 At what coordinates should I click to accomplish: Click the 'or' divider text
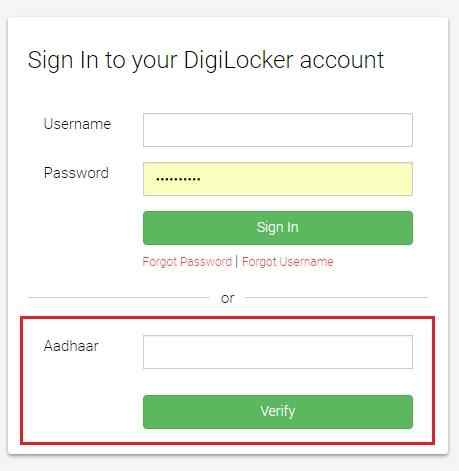(228, 298)
